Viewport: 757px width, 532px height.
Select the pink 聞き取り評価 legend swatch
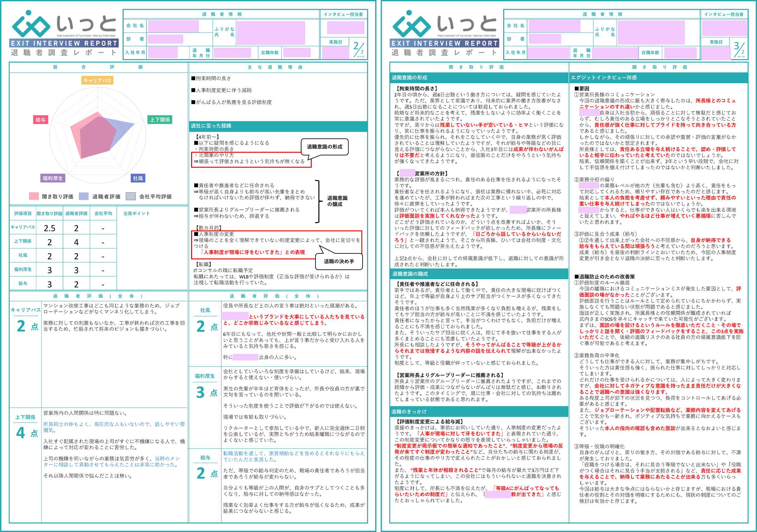coord(33,196)
